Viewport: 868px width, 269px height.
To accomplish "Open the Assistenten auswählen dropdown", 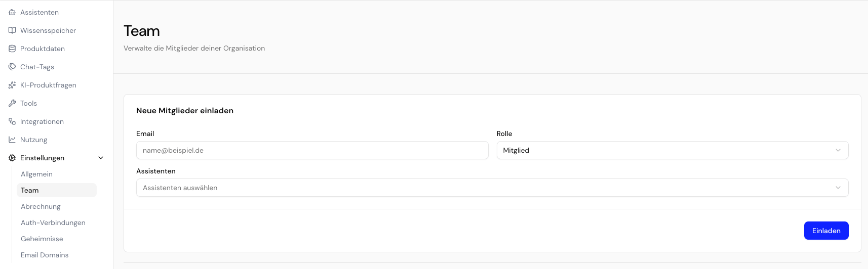I will (x=492, y=188).
